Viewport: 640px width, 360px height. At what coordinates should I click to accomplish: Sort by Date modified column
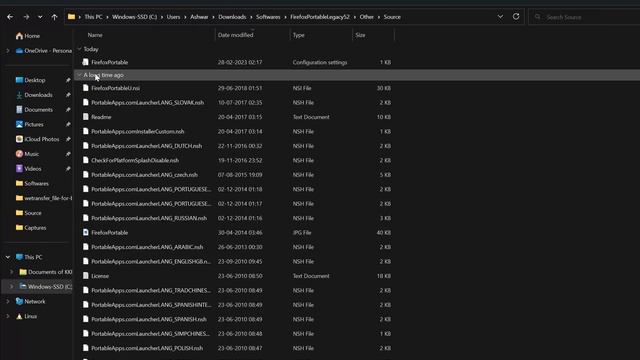(236, 35)
